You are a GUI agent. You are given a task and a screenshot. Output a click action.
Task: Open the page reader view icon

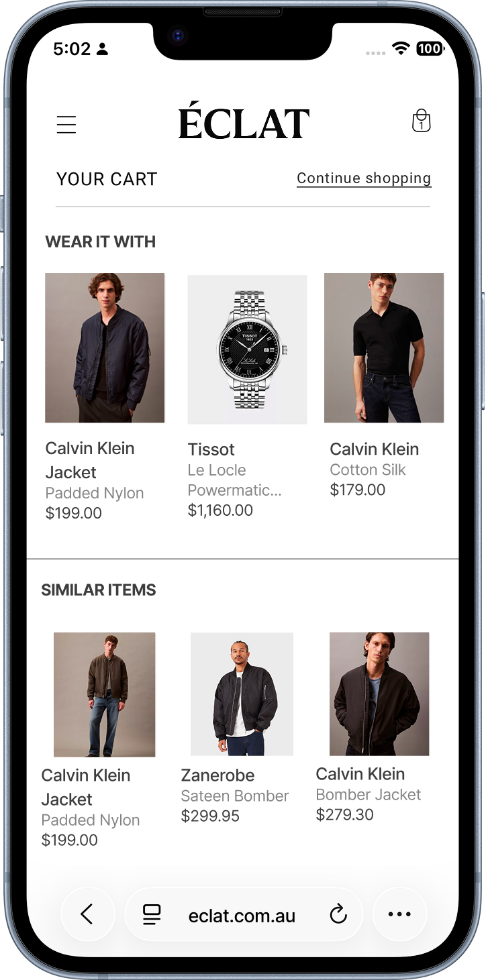click(x=152, y=914)
